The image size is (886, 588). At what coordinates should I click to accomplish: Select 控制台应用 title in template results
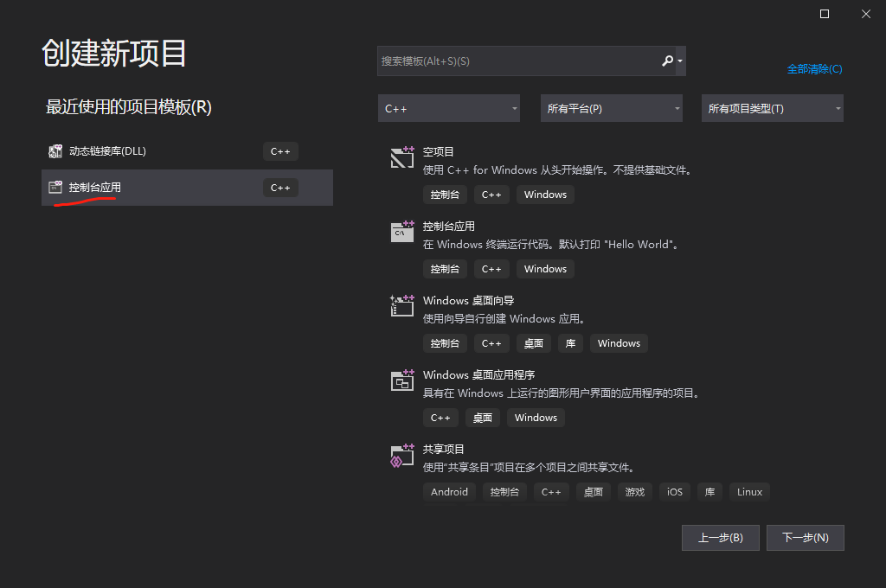[x=449, y=227]
